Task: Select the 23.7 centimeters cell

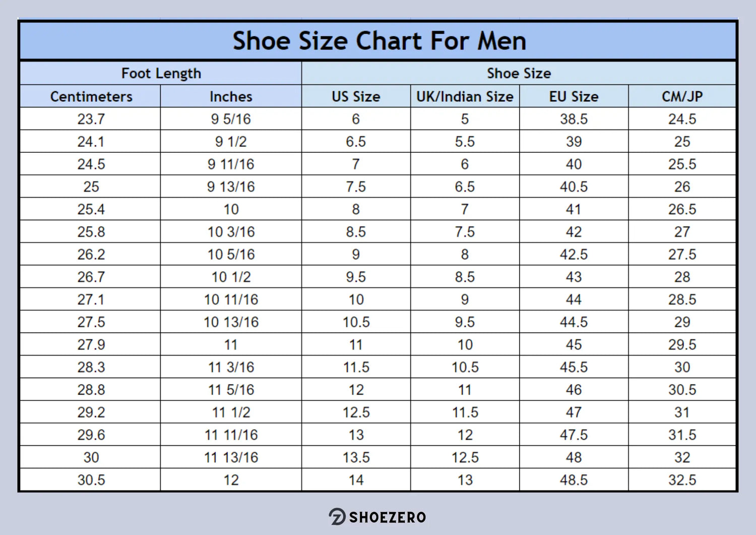Action: click(x=91, y=119)
